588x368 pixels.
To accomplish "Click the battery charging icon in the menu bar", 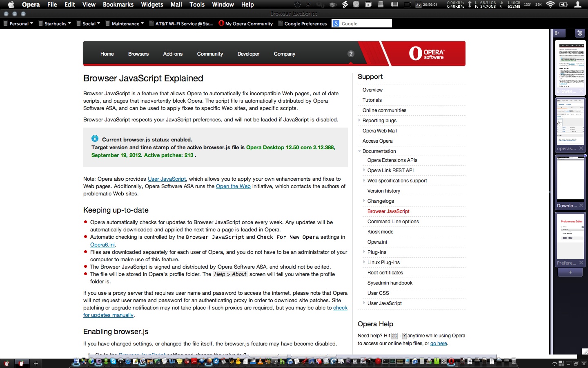I will (563, 4).
